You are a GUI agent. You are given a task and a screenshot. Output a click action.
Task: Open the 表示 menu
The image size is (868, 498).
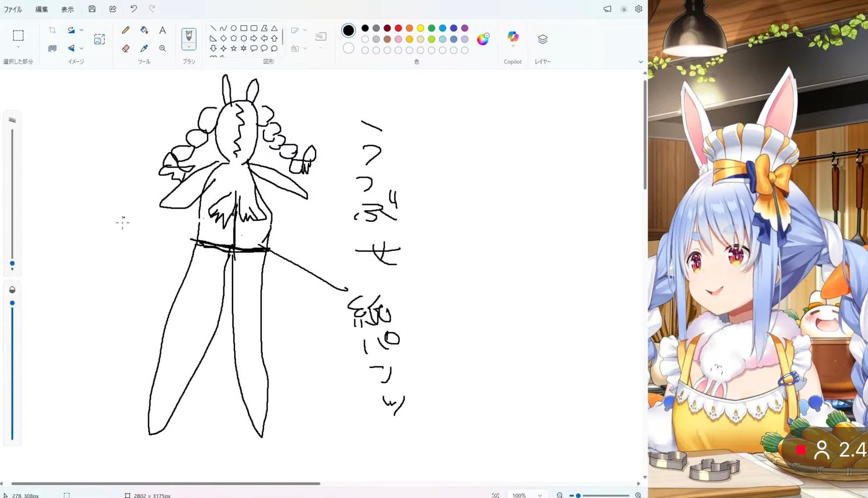coord(67,9)
